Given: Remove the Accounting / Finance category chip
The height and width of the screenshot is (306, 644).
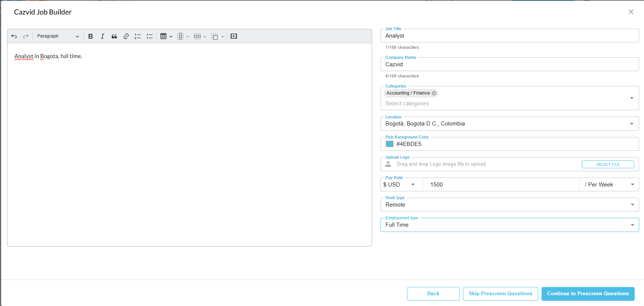Looking at the screenshot, I should click(x=434, y=93).
